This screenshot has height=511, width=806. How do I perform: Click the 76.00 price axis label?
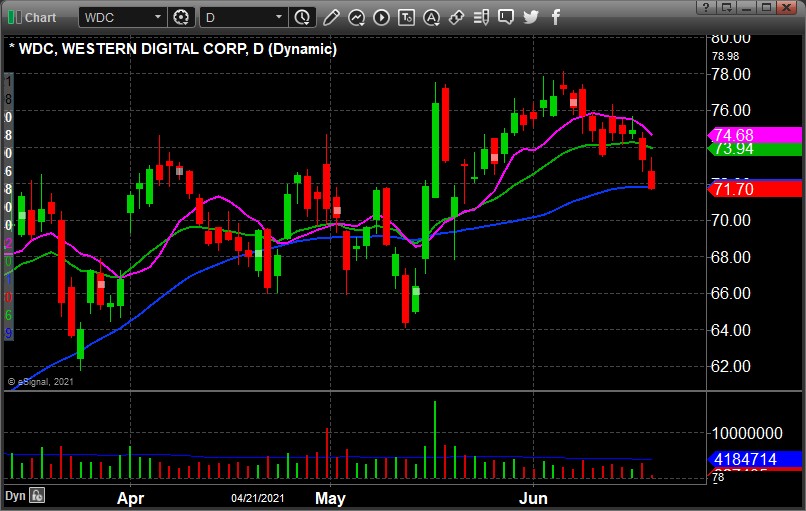tap(730, 110)
